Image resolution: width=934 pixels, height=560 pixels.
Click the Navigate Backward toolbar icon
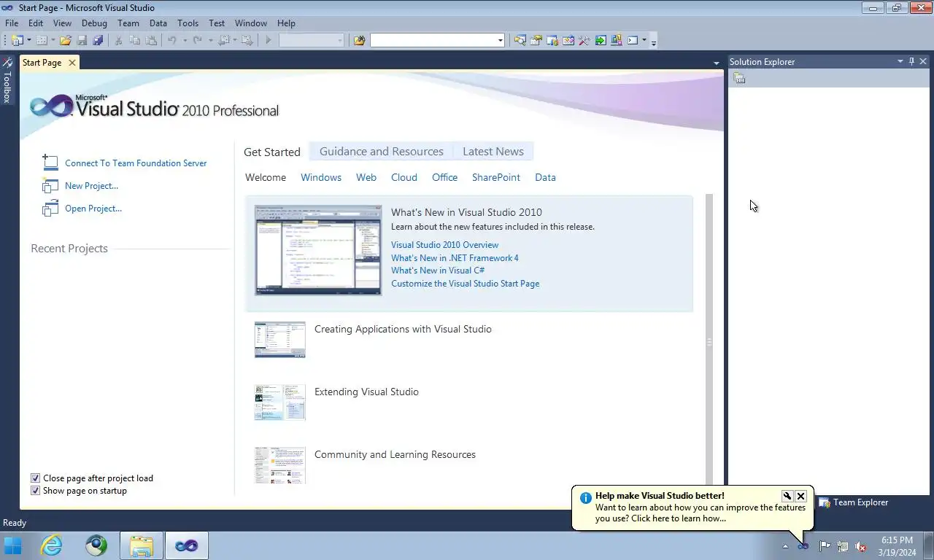coord(223,41)
